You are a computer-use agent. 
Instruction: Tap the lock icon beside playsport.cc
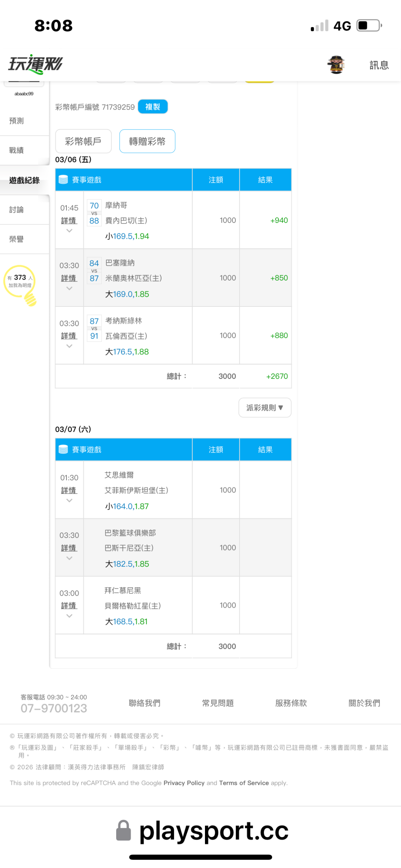pos(124,830)
